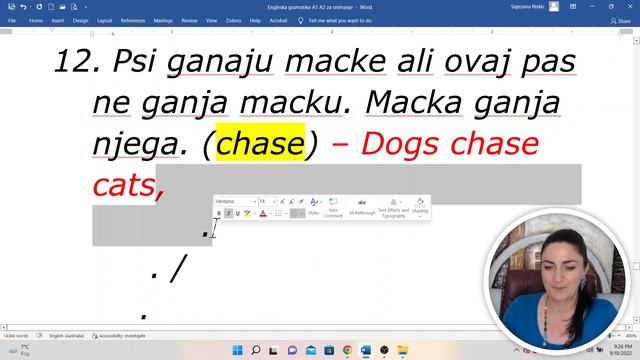This screenshot has height=360, width=640.
Task: Open the Chat app on the taskbar
Action: coord(292,350)
